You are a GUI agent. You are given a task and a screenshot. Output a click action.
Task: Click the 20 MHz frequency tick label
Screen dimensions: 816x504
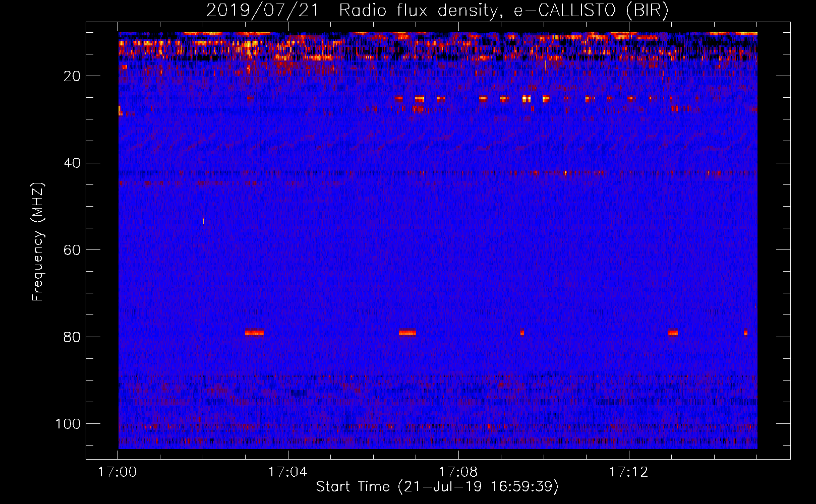tap(72, 76)
